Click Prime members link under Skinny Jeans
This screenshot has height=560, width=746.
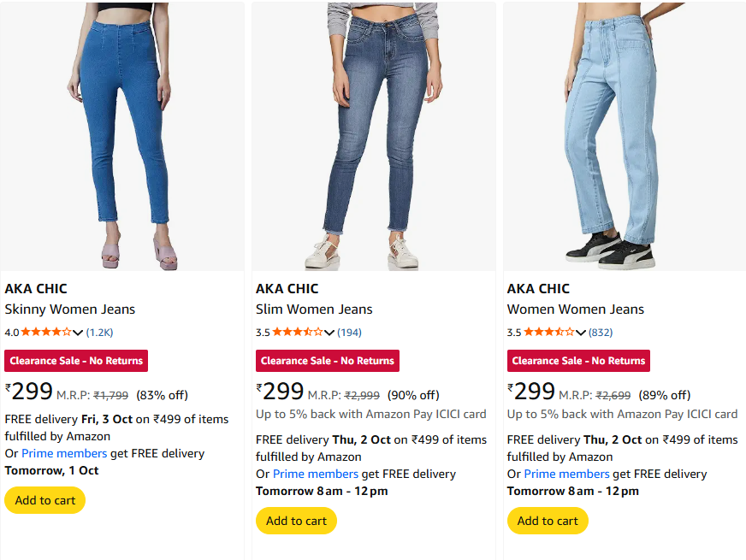click(x=64, y=453)
